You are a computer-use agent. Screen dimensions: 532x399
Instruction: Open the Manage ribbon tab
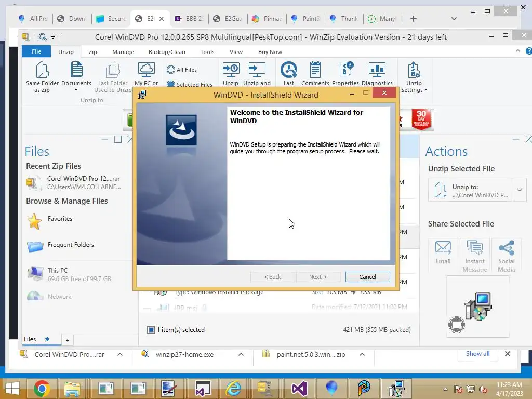coord(123,52)
